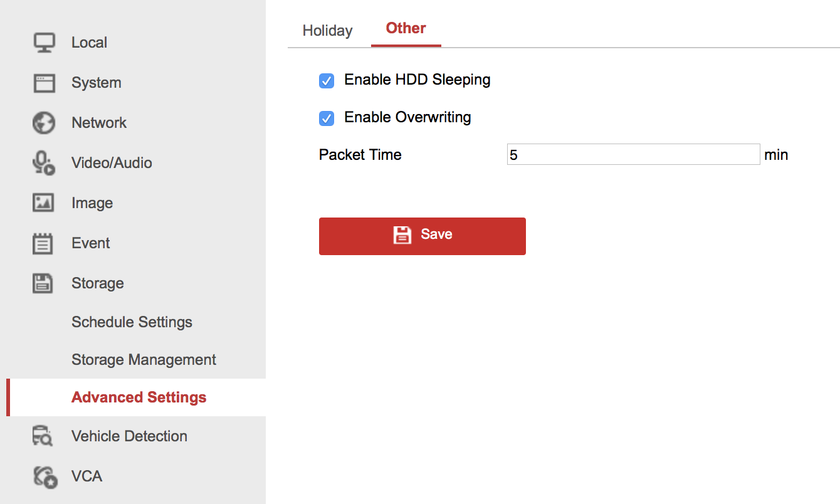Screen dimensions: 840x504
Task: Click the System window icon
Action: 44,83
